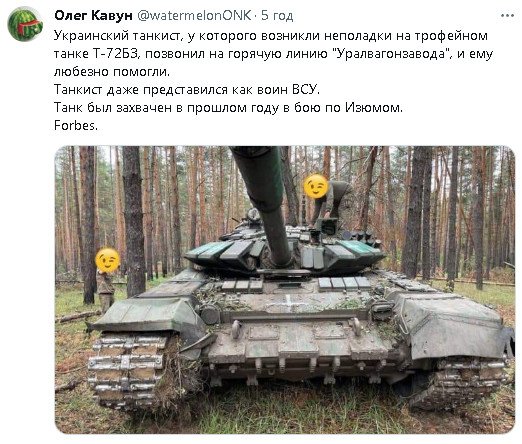This screenshot has height=444, width=522.
Task: Click winking emoji on soldier beside tree
Action: 107,260
